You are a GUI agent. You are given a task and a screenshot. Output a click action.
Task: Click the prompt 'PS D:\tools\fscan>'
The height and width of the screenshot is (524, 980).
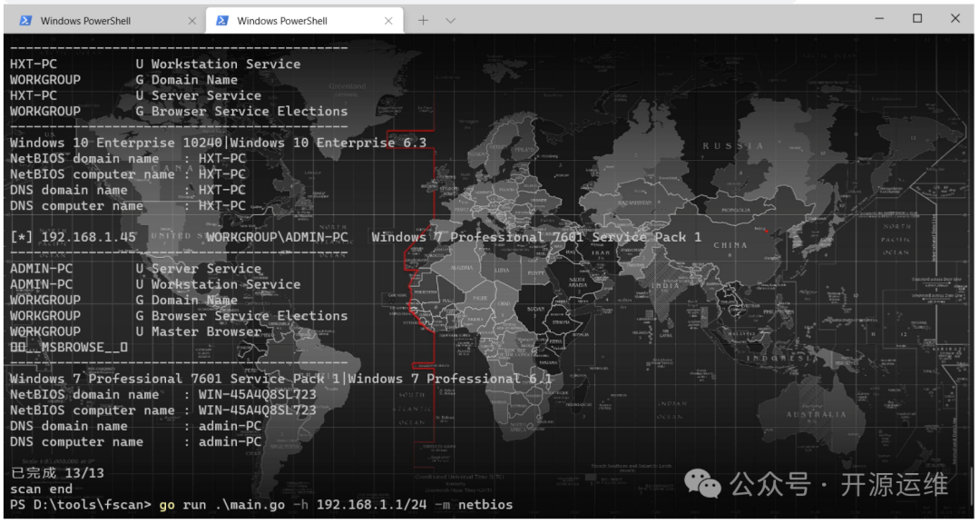click(x=81, y=505)
